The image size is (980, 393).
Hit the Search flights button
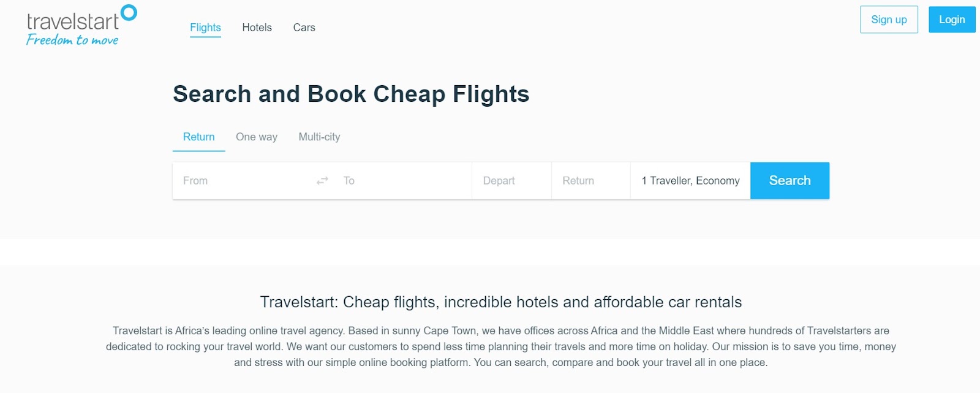(790, 181)
